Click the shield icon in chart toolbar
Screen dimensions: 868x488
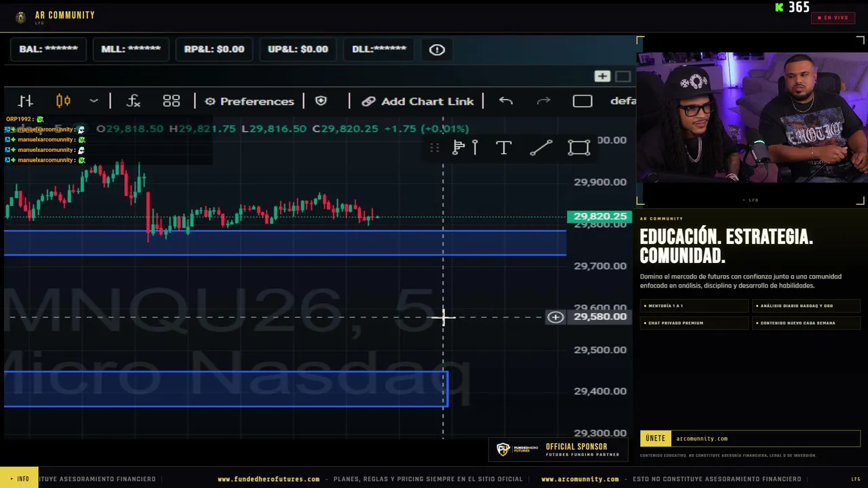321,101
